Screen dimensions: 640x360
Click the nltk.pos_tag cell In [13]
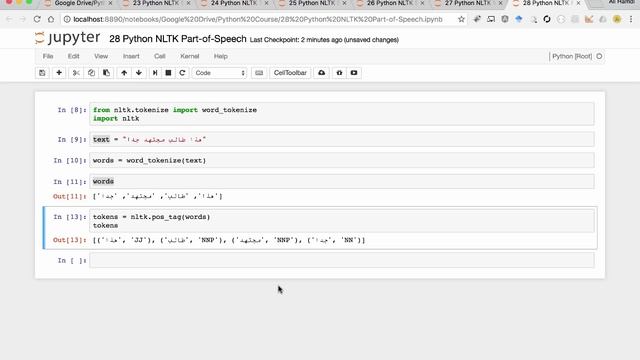click(342, 221)
